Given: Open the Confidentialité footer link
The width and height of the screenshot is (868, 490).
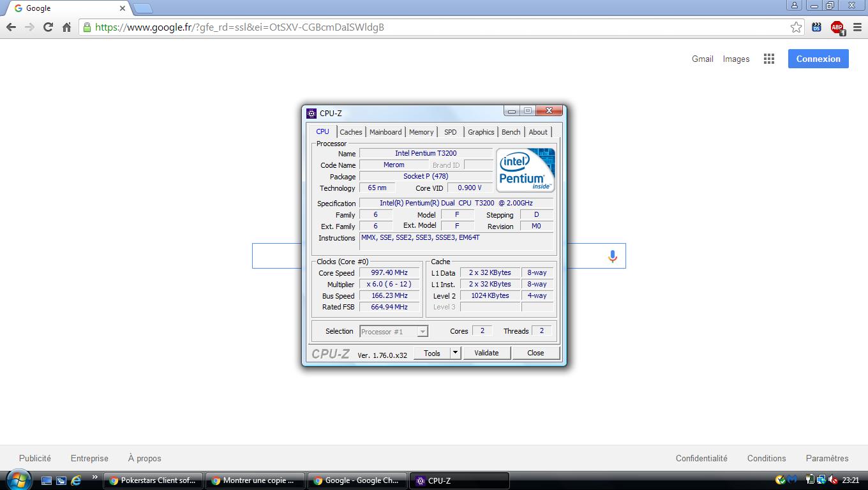Looking at the screenshot, I should tap(701, 458).
